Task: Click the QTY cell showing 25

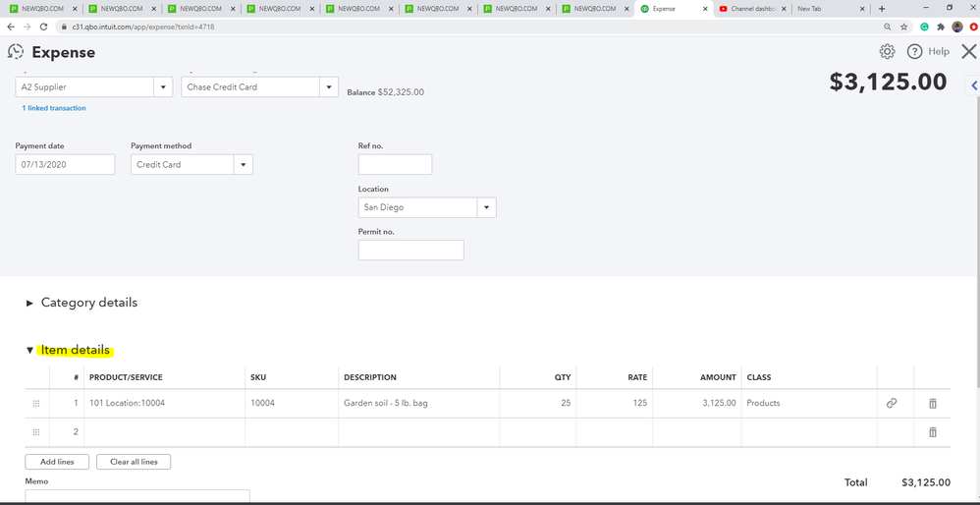Action: [x=538, y=403]
